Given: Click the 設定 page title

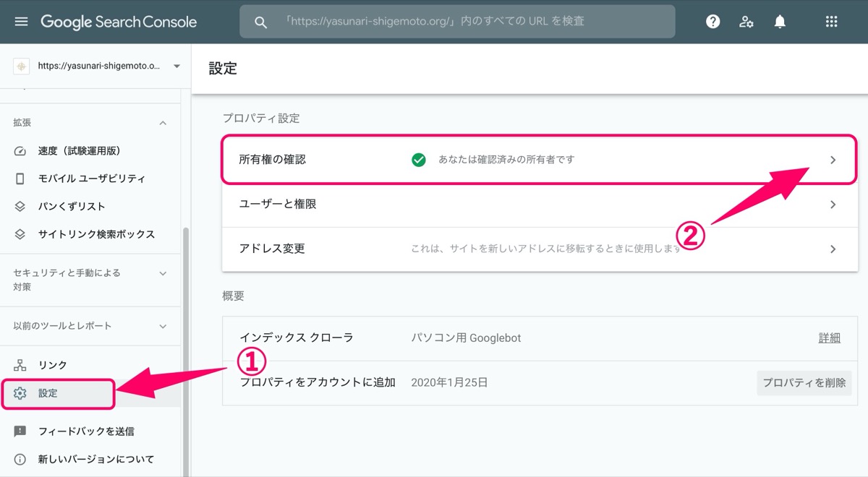Looking at the screenshot, I should pos(223,69).
